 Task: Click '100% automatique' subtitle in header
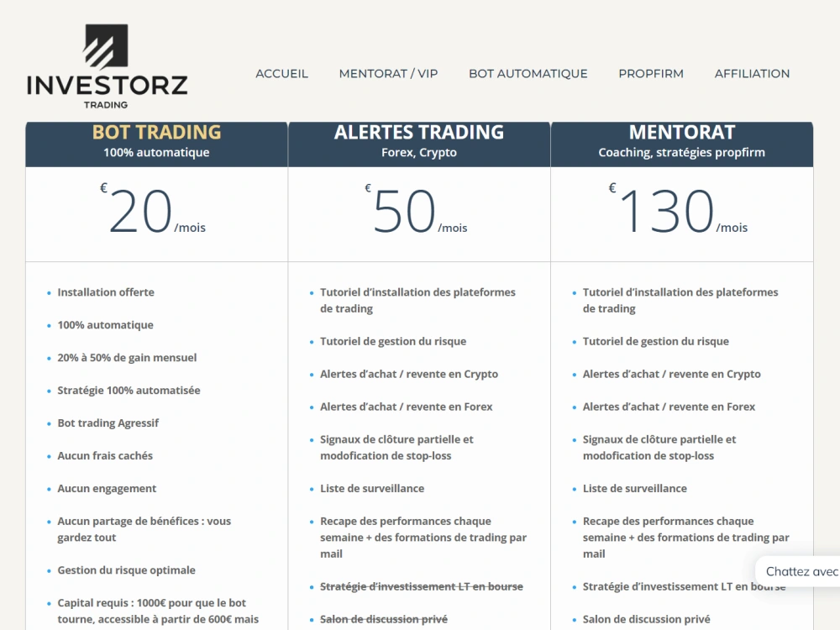pos(156,153)
